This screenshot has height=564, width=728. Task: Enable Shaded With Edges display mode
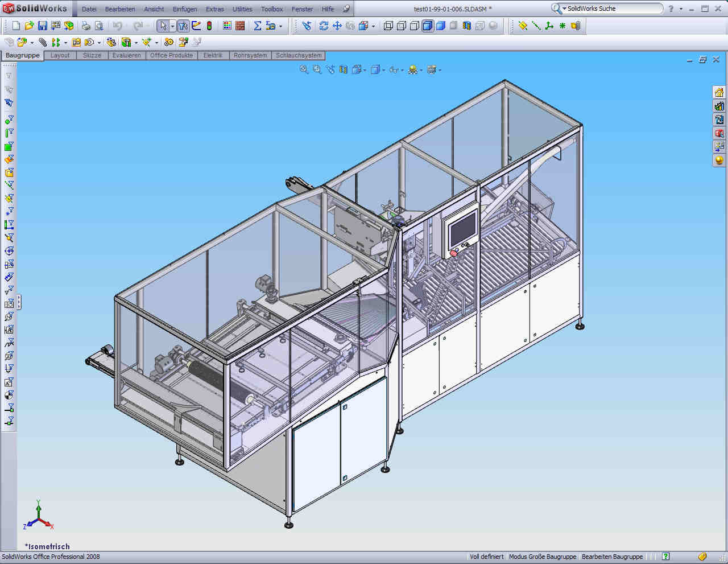pos(427,26)
